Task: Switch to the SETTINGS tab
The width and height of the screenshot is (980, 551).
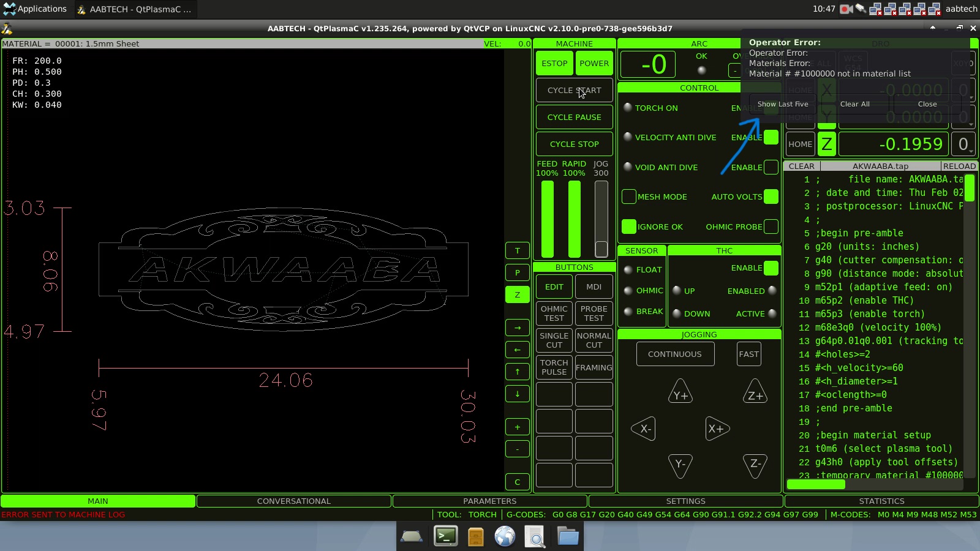Action: click(x=686, y=501)
